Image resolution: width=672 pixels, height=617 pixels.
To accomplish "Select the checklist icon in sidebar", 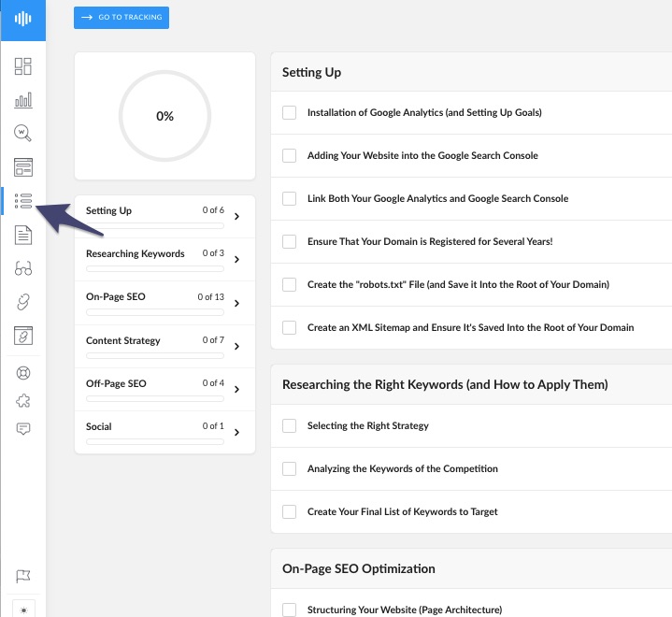I will (23, 201).
